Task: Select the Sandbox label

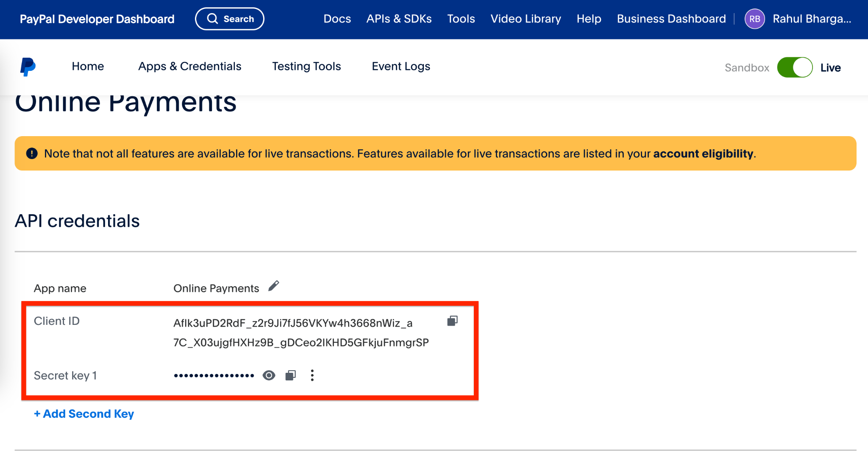Action: [747, 67]
